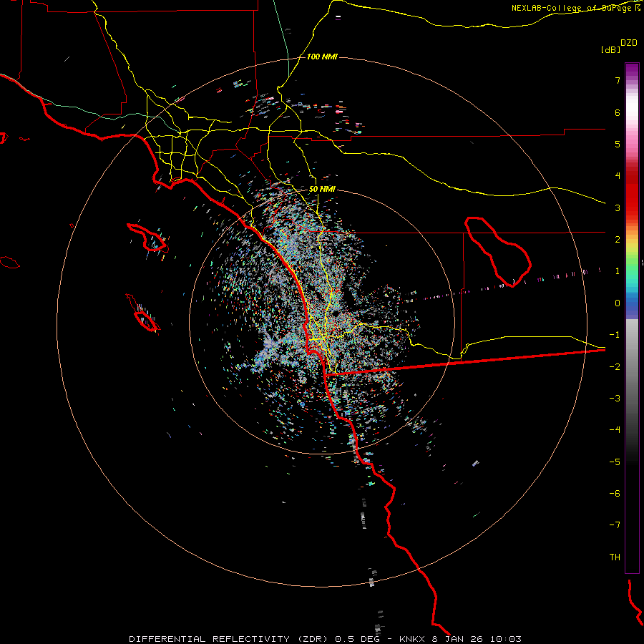Viewport: 644px width, 644px height.
Task: Click the 2 dB tick label on the scale
Action: tap(618, 240)
